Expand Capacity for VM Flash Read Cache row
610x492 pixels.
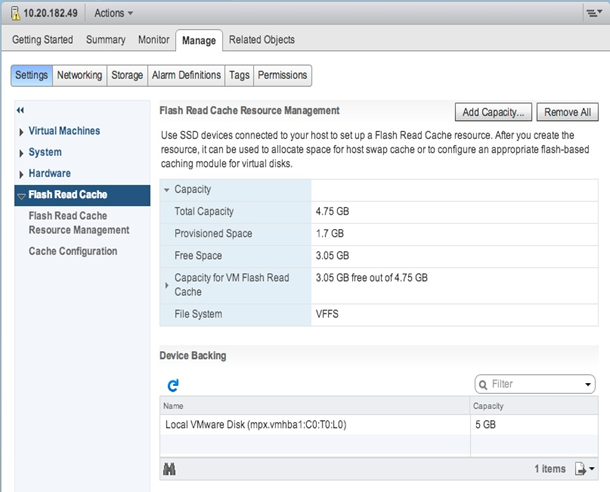[x=167, y=285]
